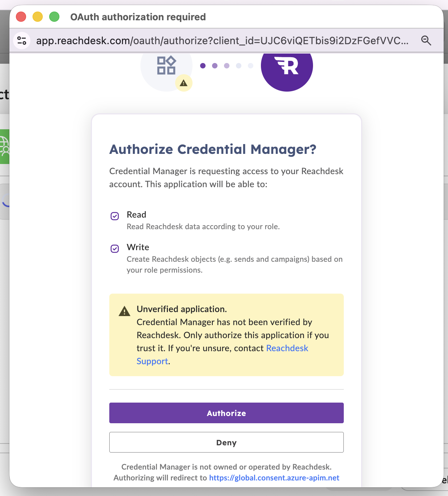Click the Write permission checkmark icon
The width and height of the screenshot is (448, 496).
coord(115,249)
